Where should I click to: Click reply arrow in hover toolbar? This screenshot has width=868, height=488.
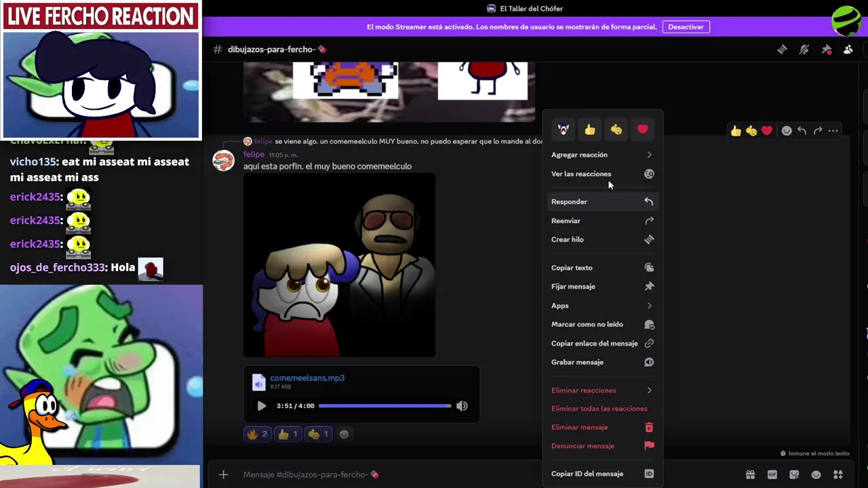(x=802, y=131)
